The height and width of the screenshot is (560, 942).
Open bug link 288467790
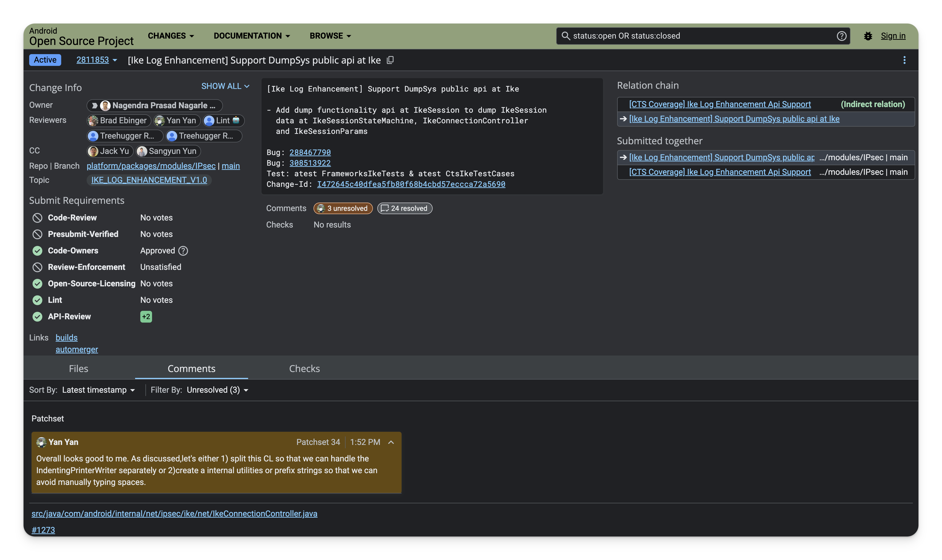[310, 152]
